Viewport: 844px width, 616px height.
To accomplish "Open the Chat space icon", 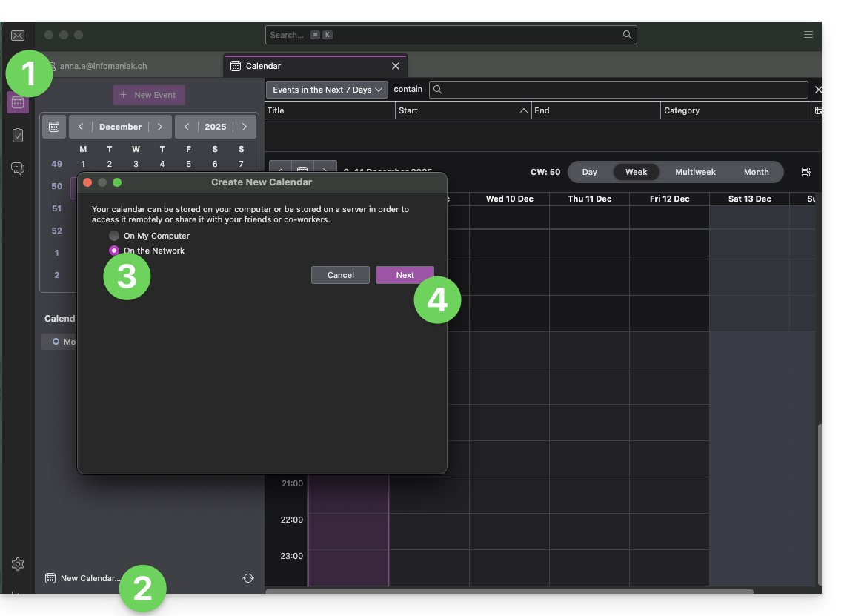I will tap(18, 169).
